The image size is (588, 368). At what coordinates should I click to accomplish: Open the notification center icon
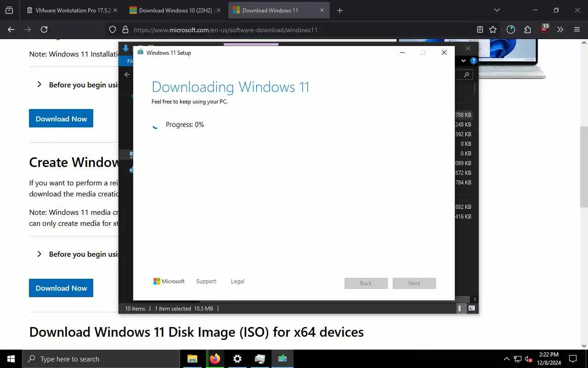coord(573,359)
